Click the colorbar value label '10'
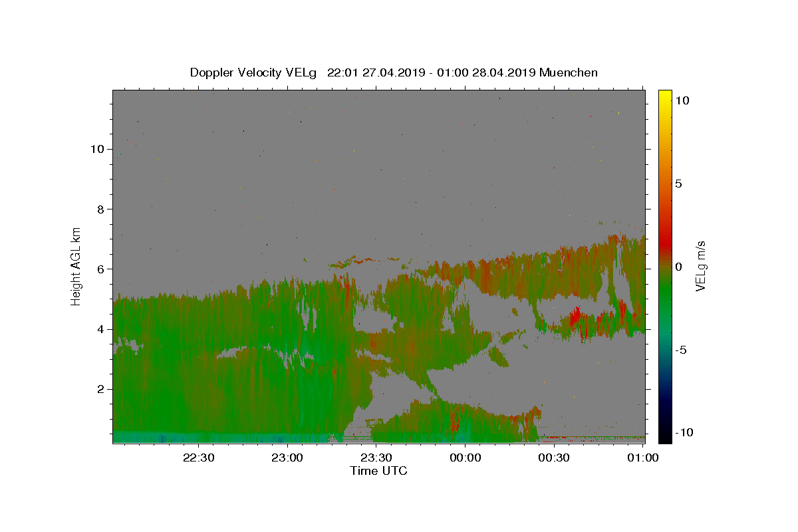The width and height of the screenshot is (798, 532). click(x=682, y=100)
